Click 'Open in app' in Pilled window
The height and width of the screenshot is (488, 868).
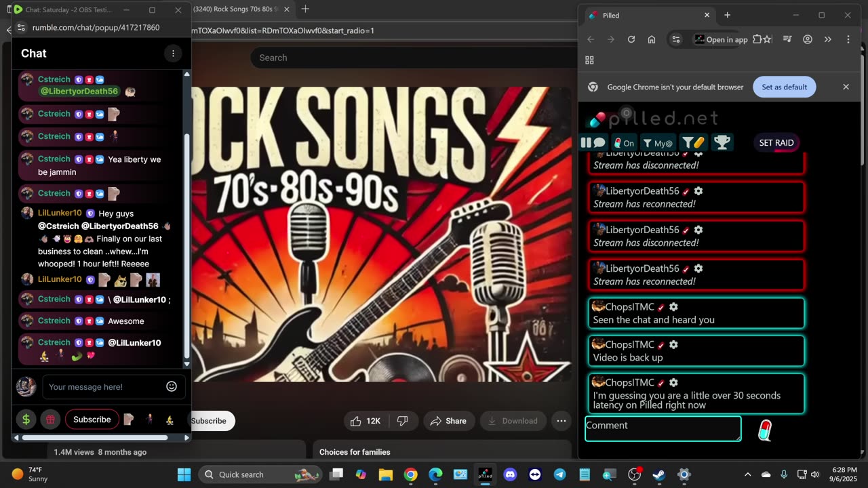coord(721,39)
